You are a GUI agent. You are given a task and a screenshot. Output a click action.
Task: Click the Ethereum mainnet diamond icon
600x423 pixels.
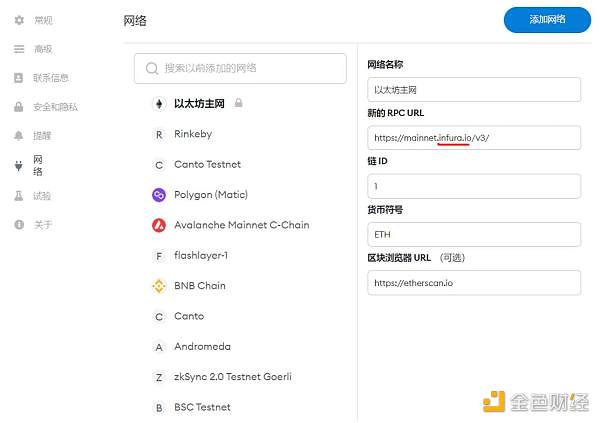158,104
